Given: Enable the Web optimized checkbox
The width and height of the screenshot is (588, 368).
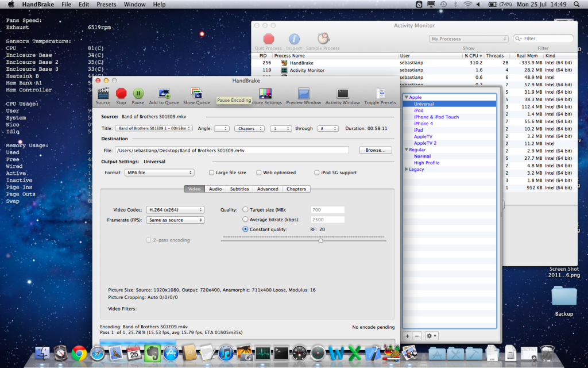Looking at the screenshot, I should (259, 172).
